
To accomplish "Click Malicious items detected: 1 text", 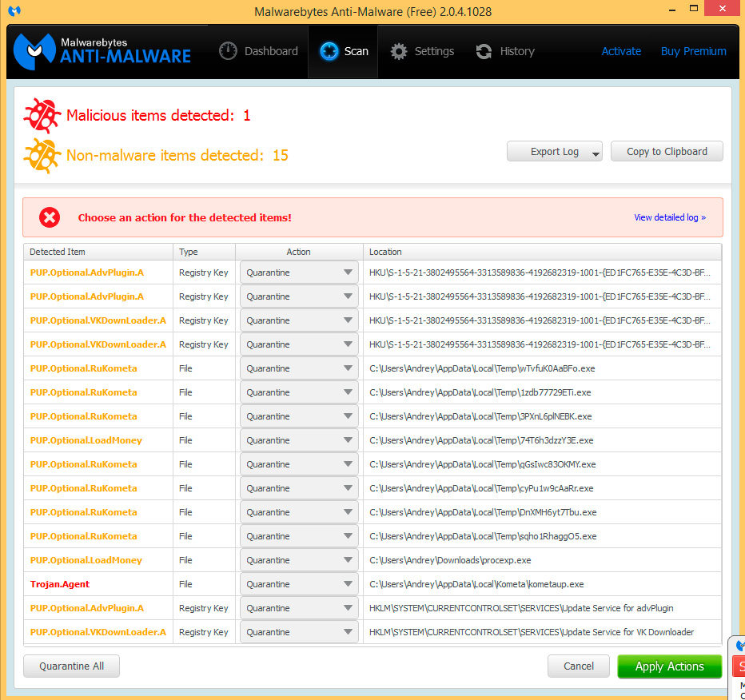I will click(x=158, y=115).
